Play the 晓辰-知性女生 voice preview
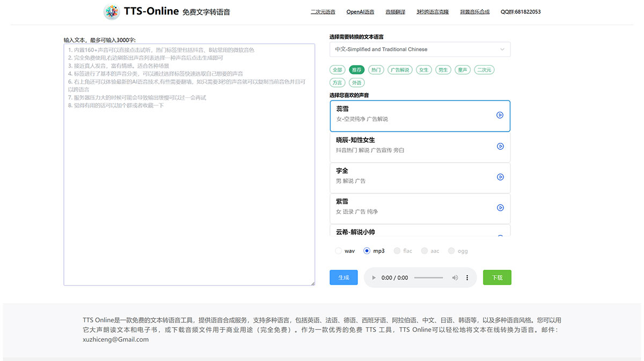This screenshot has width=644, height=361. coord(500,146)
